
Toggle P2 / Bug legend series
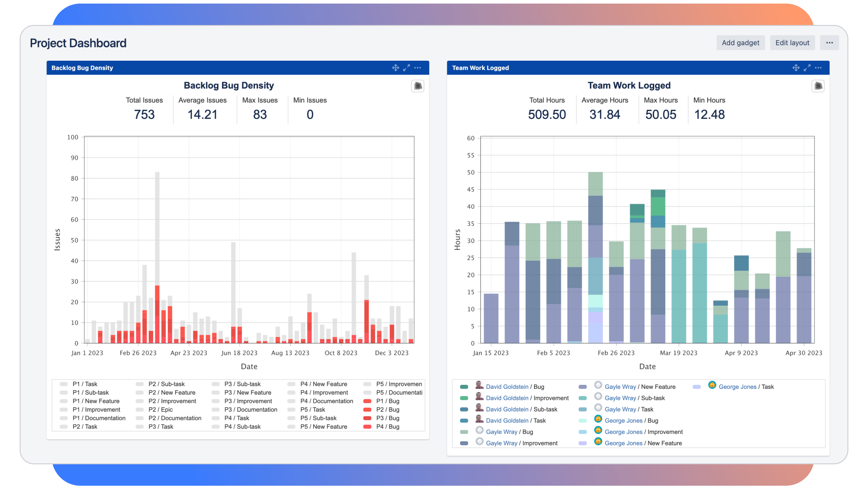[x=382, y=410]
